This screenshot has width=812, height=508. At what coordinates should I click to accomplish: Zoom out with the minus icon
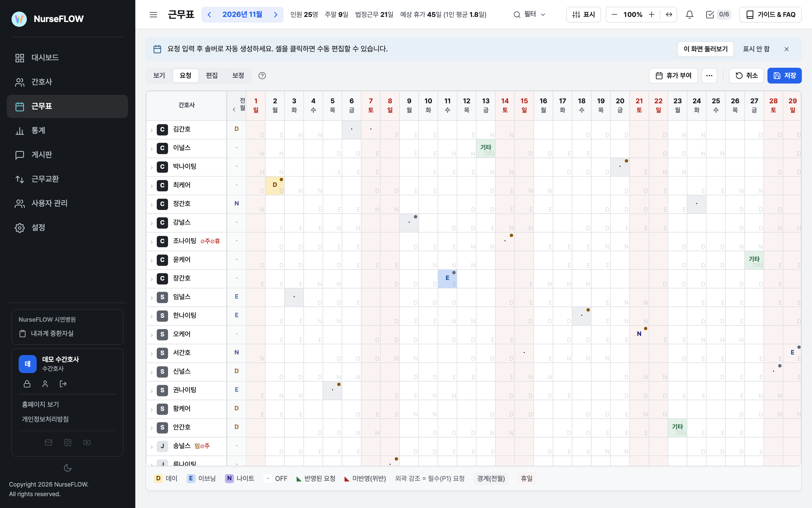614,14
